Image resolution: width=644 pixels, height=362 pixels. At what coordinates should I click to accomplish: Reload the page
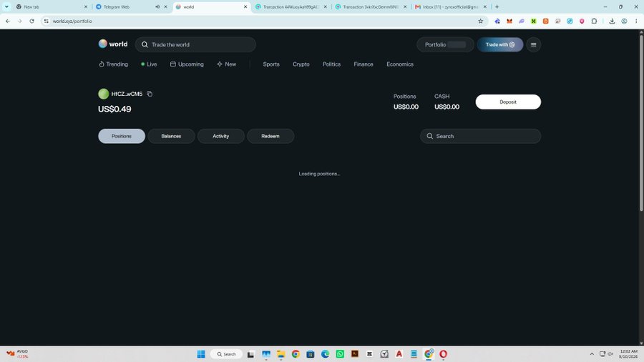coord(31,21)
